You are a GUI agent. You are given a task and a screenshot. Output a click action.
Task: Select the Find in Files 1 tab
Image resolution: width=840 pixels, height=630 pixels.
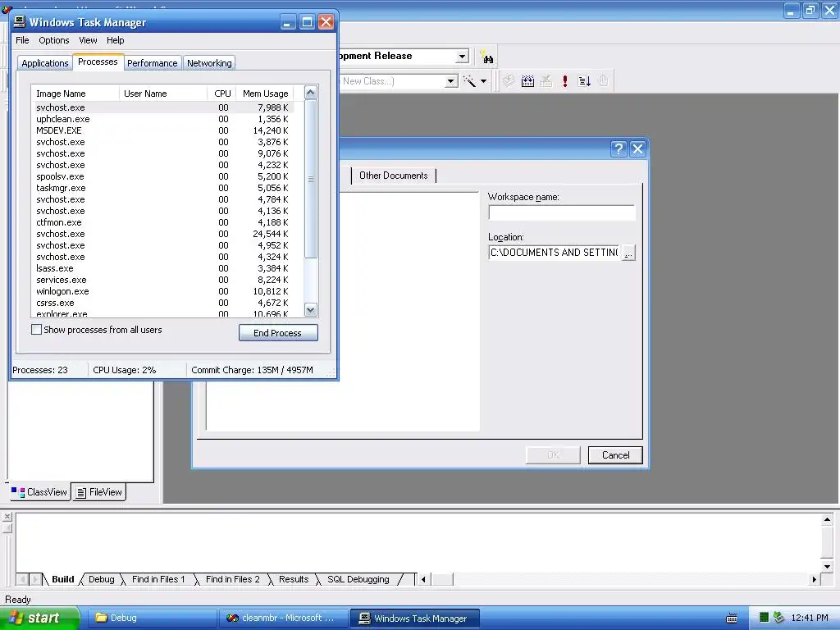tap(158, 579)
